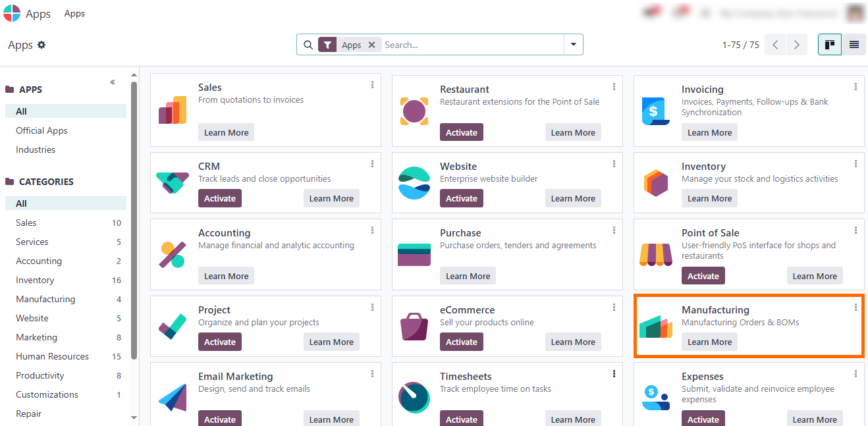Click the Accounting app icon

pyautogui.click(x=173, y=255)
